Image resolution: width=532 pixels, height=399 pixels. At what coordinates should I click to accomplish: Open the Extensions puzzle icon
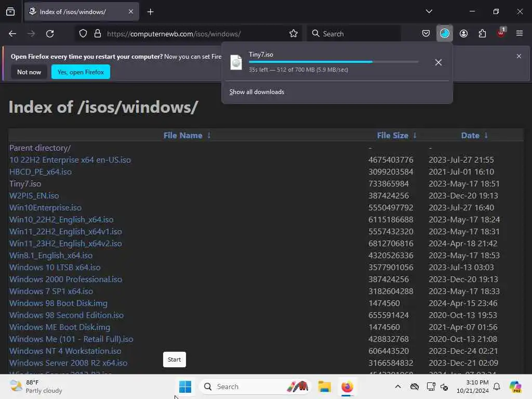point(482,34)
